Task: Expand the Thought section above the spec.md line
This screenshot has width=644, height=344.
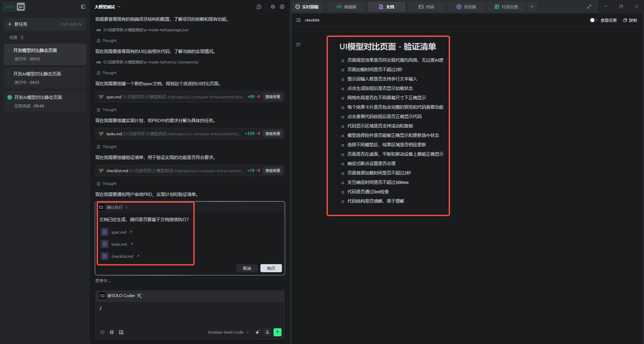Action: click(107, 73)
